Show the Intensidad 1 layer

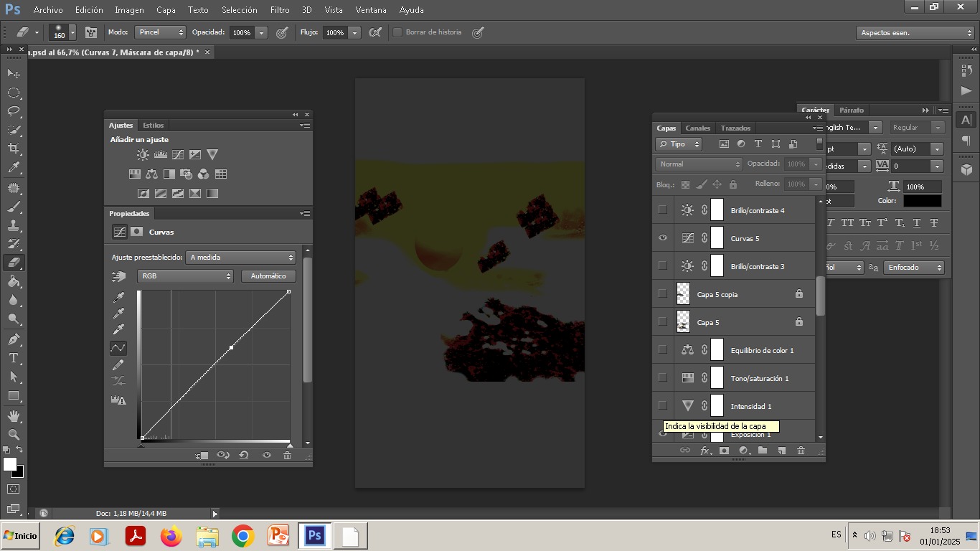point(663,406)
